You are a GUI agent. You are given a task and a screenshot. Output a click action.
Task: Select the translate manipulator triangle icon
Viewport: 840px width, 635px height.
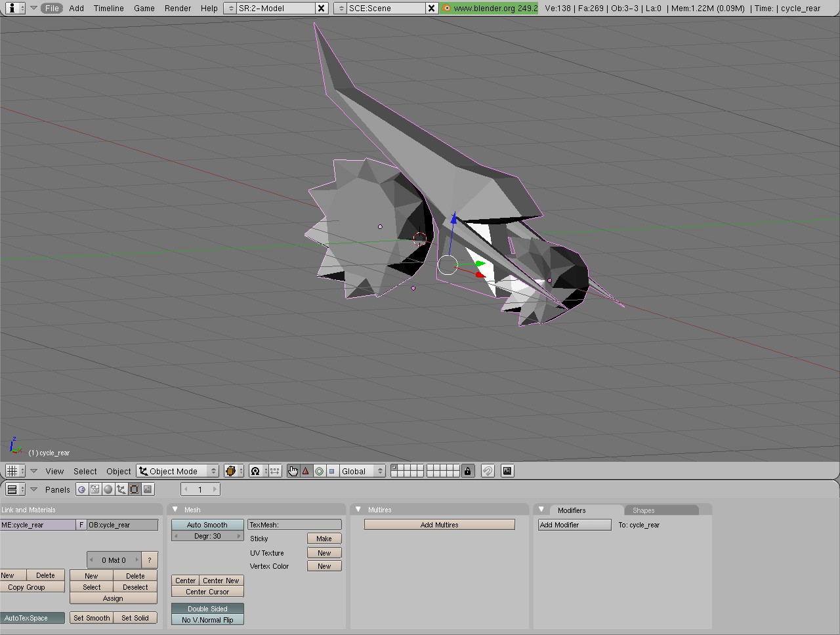[306, 471]
